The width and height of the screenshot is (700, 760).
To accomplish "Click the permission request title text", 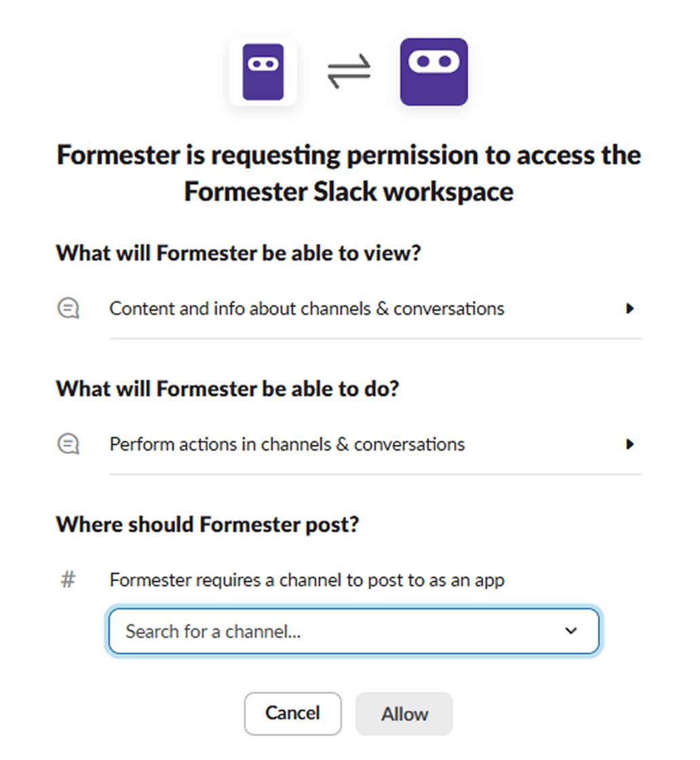I will [x=349, y=173].
